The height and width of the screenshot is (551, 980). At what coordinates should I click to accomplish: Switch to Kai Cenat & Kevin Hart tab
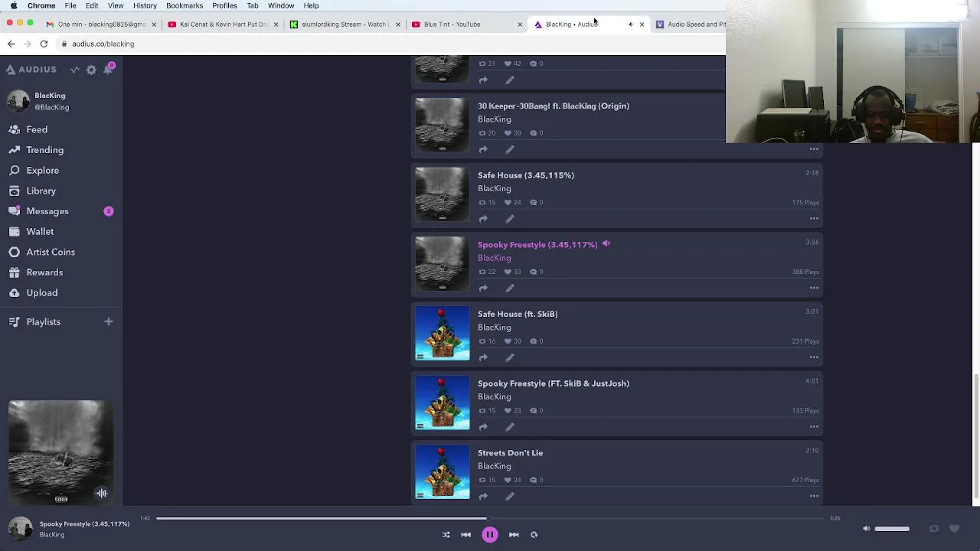pos(222,24)
